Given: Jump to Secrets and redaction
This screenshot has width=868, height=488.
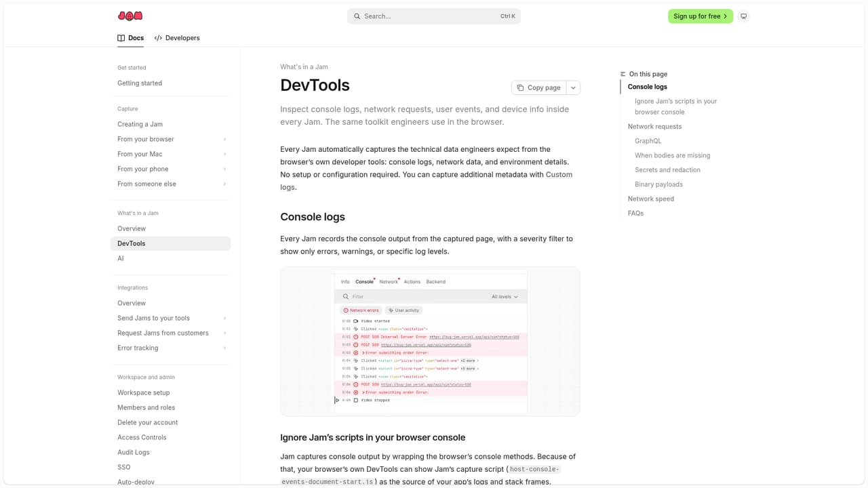Looking at the screenshot, I should (x=667, y=170).
